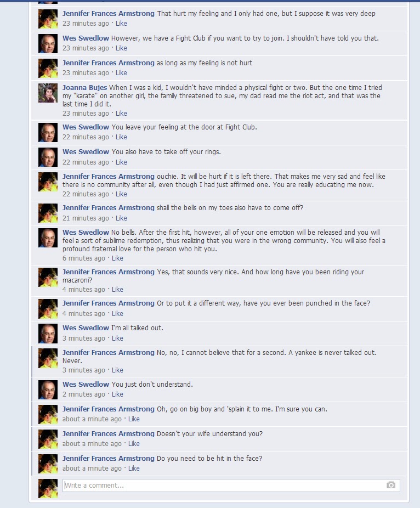Like the 'I'm all talked out' comment
This screenshot has width=420, height=508.
pyautogui.click(x=117, y=338)
